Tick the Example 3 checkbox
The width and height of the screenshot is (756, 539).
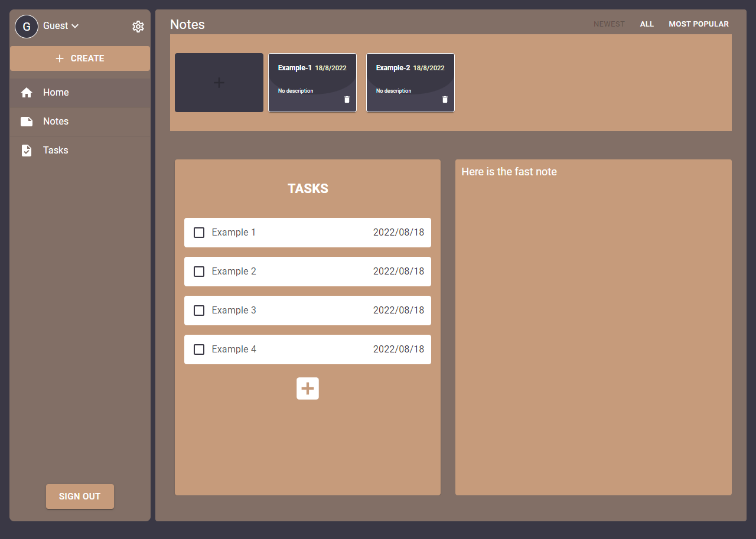pos(199,311)
